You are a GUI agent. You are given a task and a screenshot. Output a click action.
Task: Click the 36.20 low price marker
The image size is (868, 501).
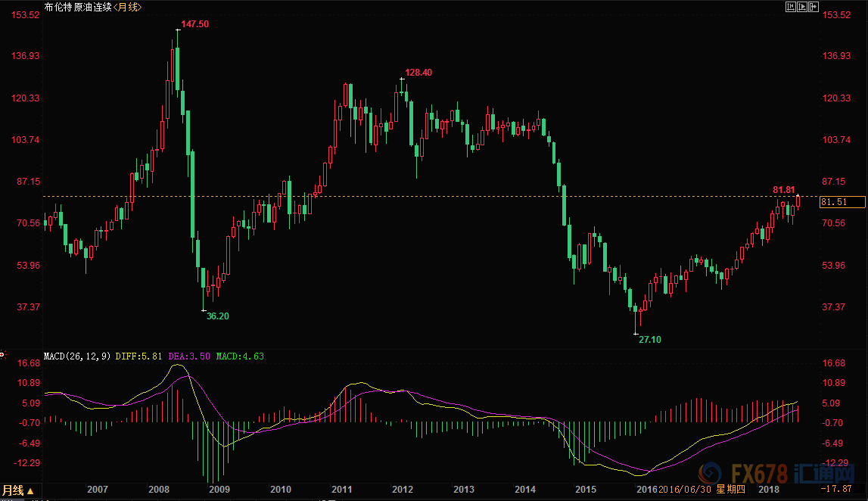(218, 316)
